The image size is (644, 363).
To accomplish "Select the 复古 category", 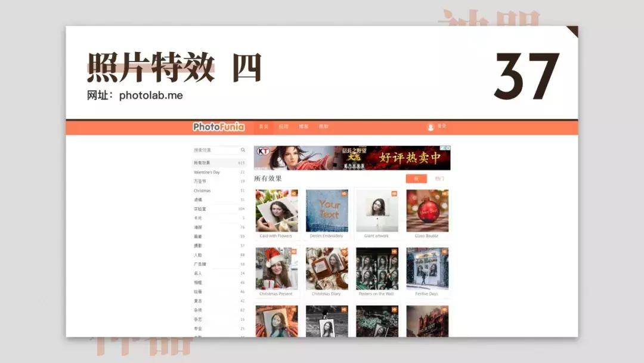I will click(x=219, y=301).
